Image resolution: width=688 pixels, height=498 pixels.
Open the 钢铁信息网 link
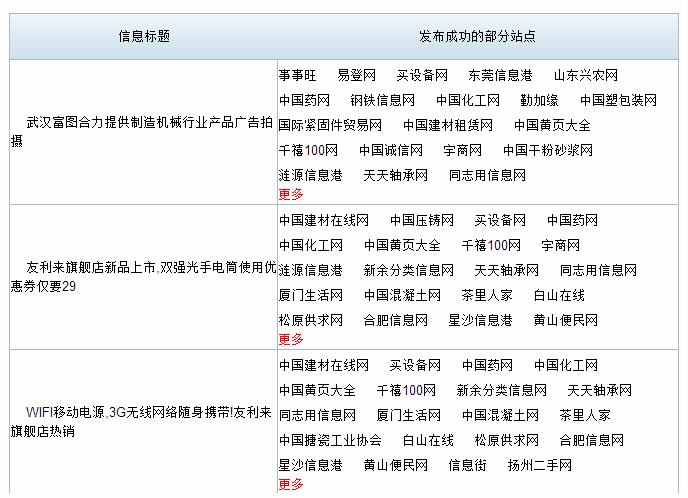tap(382, 100)
